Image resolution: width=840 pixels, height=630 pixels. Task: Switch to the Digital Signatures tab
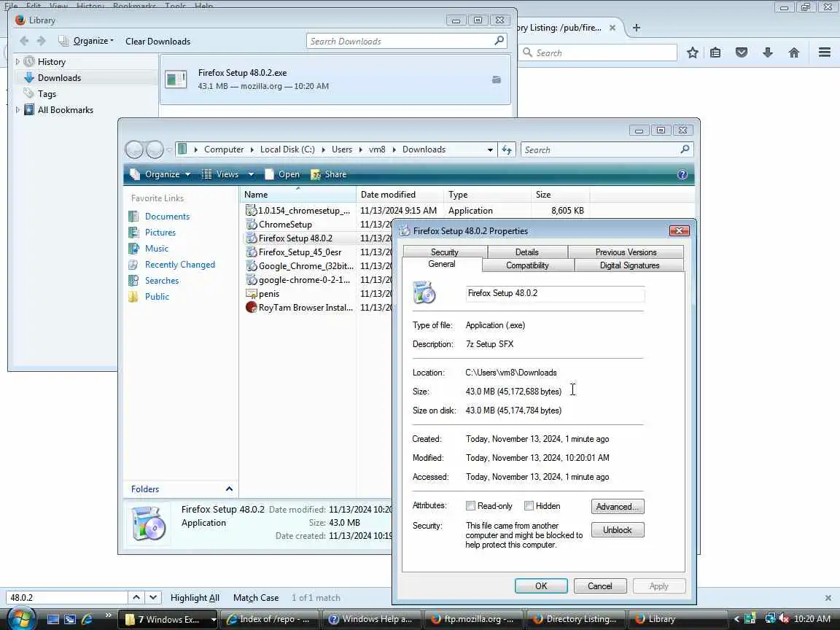pos(629,265)
